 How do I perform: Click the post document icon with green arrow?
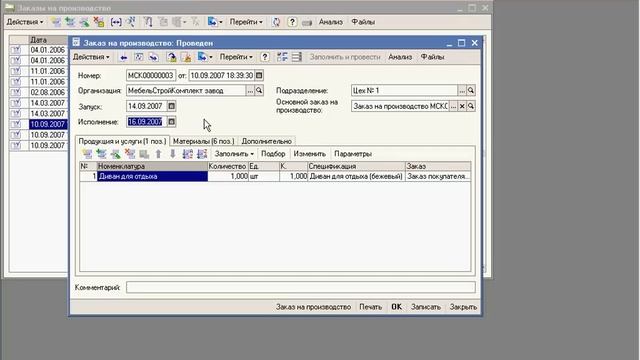pyautogui.click(x=172, y=58)
